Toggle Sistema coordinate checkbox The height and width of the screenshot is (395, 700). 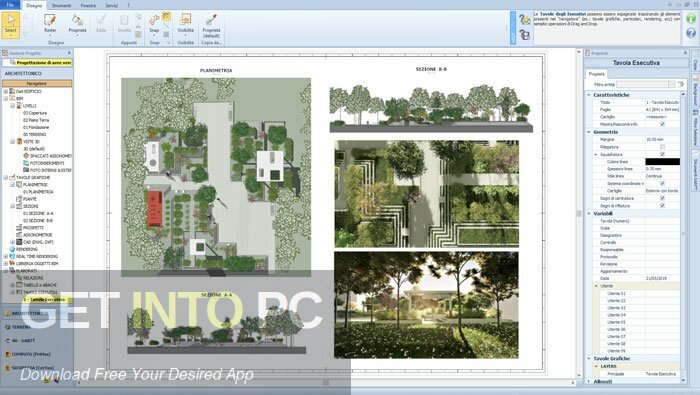click(662, 183)
